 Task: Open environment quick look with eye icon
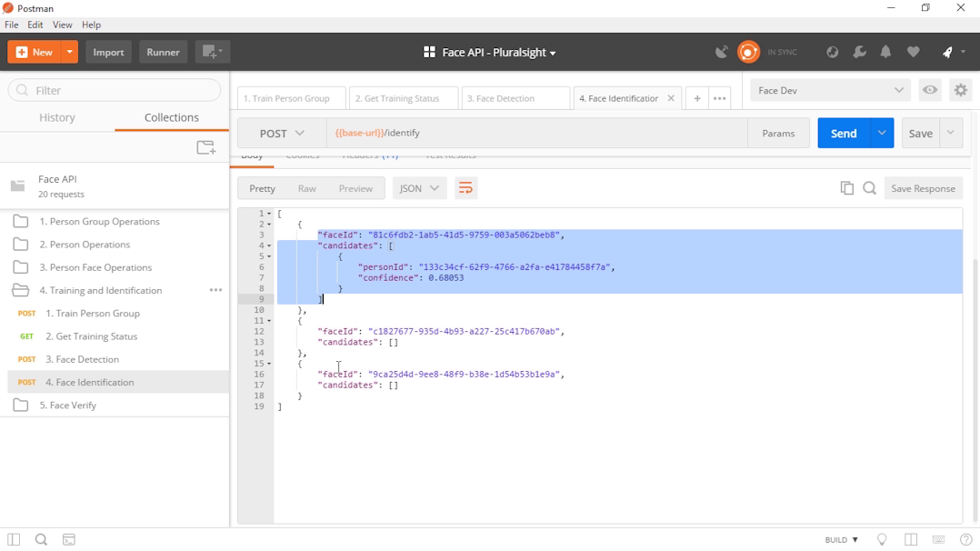(x=929, y=90)
